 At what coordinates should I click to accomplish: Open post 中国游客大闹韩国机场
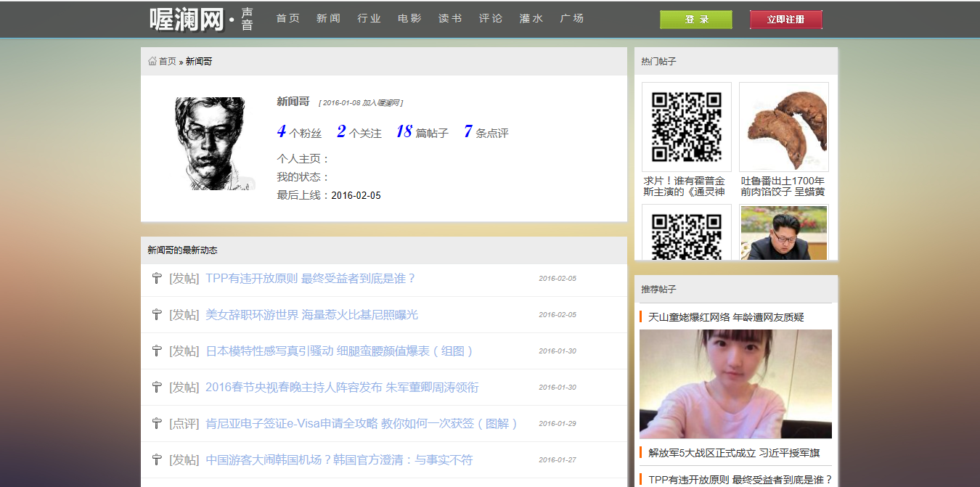[x=339, y=460]
